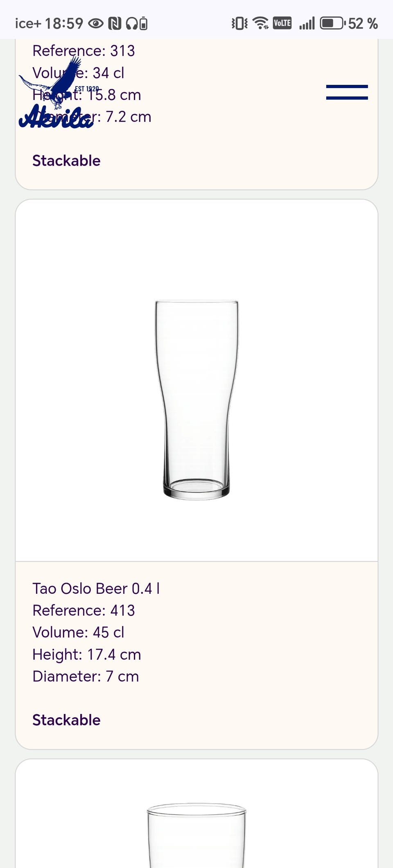The image size is (393, 868).
Task: Tap the VoLTE indicator icon
Action: click(282, 23)
